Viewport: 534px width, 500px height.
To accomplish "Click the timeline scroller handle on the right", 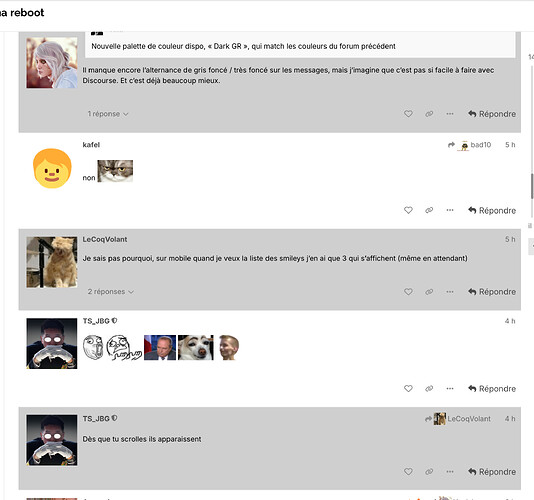I will click(532, 186).
